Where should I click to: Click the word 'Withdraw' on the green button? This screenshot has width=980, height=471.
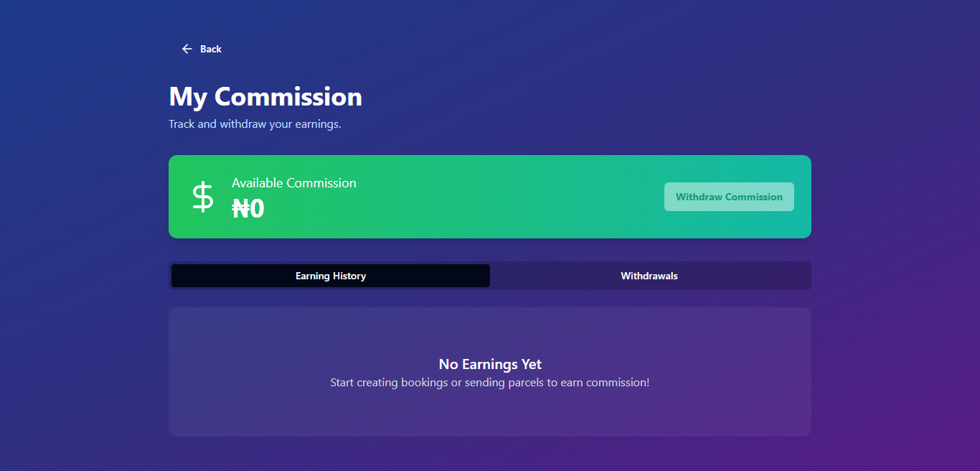pyautogui.click(x=699, y=197)
